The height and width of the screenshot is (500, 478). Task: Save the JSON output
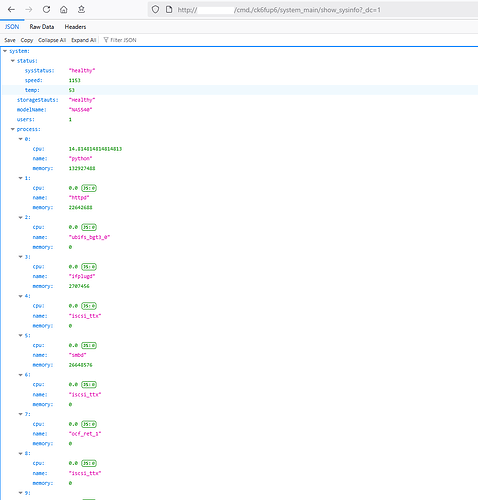pos(10,40)
